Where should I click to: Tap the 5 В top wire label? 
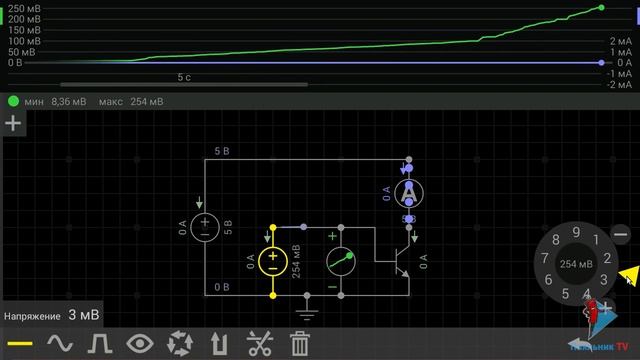click(x=222, y=151)
